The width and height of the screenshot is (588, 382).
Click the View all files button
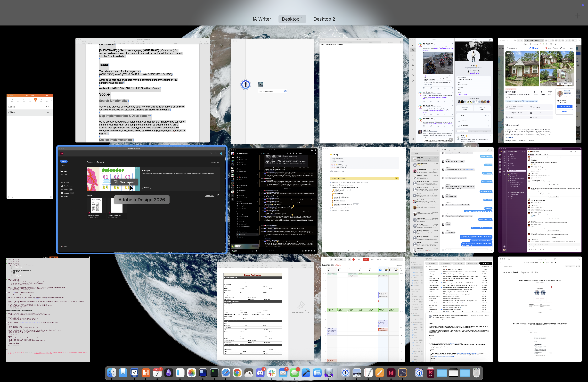tap(210, 195)
